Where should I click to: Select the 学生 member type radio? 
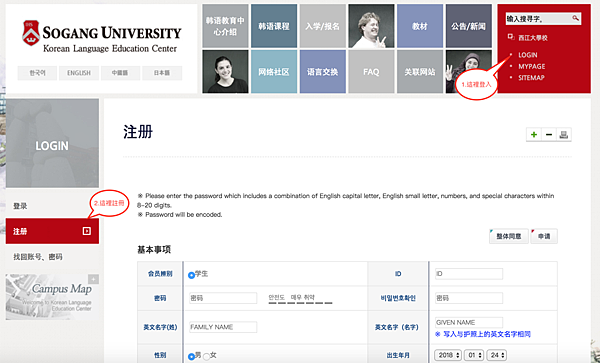[191, 275]
